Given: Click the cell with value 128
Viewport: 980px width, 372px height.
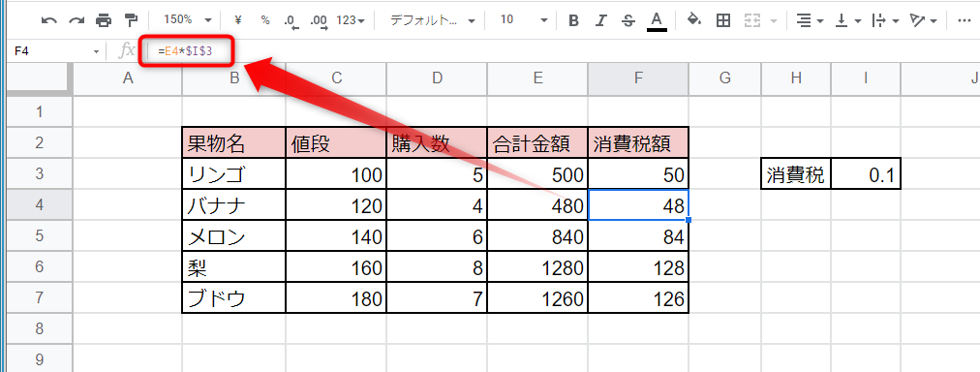Looking at the screenshot, I should pos(638,267).
